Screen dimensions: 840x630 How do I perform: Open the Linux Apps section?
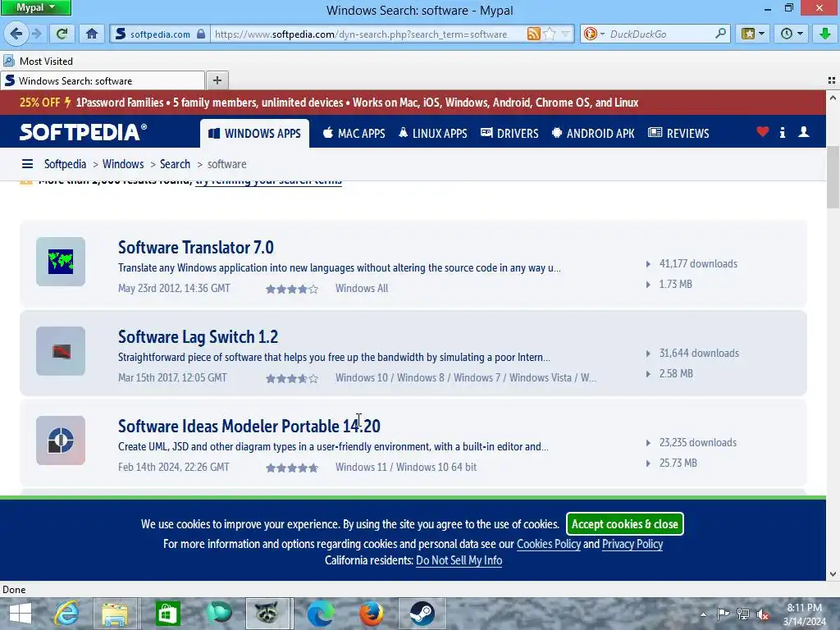click(x=433, y=134)
